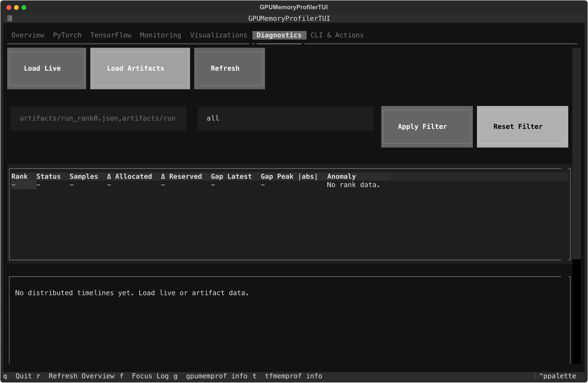Open the Visualizations tab
588x383 pixels.
pos(218,35)
